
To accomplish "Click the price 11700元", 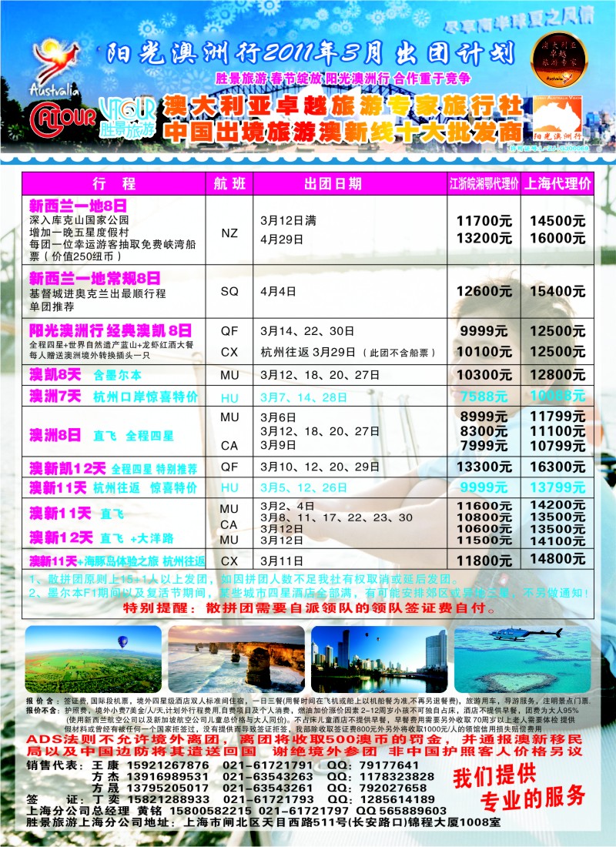I will (x=484, y=221).
